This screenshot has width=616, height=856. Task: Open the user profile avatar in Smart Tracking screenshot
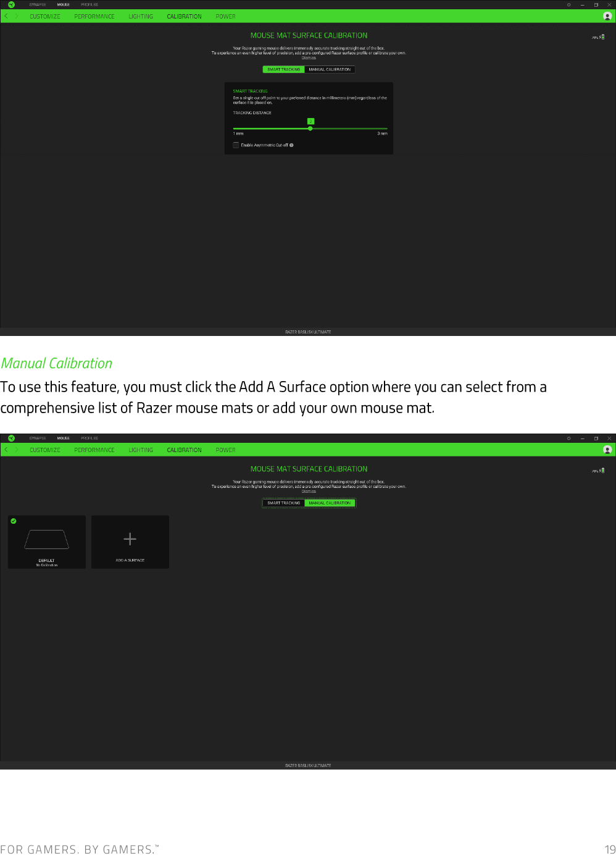[x=607, y=17]
